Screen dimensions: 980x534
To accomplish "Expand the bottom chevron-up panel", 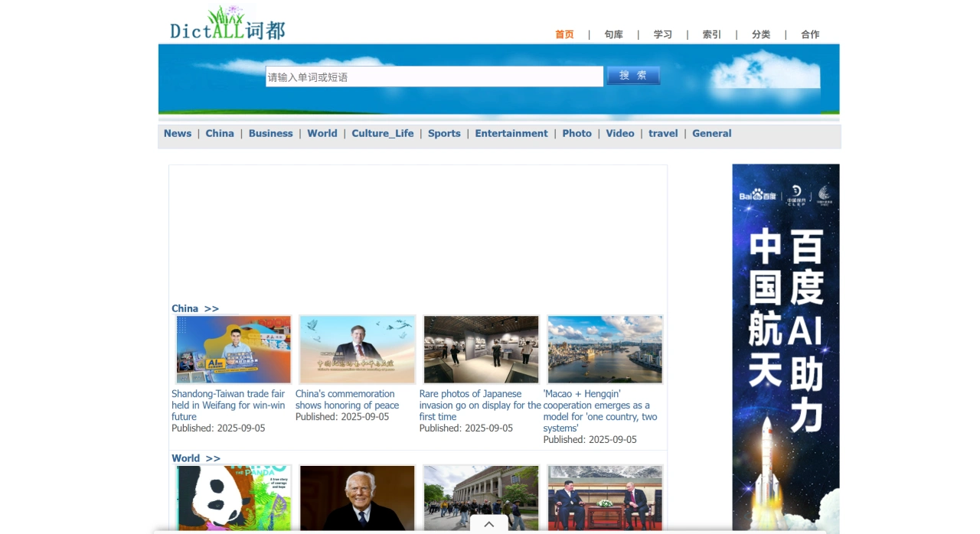I will pos(488,524).
